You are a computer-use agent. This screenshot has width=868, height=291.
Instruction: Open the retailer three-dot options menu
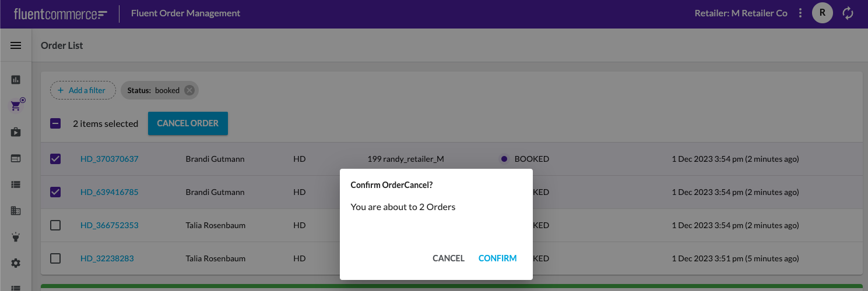pyautogui.click(x=800, y=13)
